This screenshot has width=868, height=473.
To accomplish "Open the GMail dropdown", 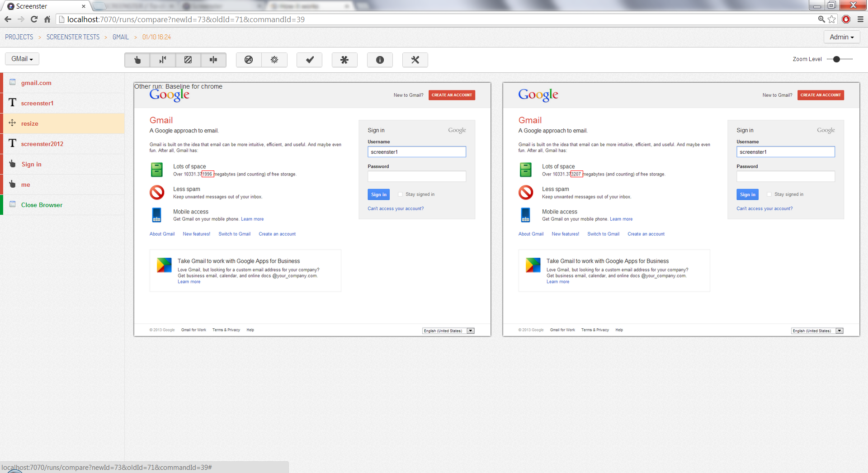I will click(22, 59).
